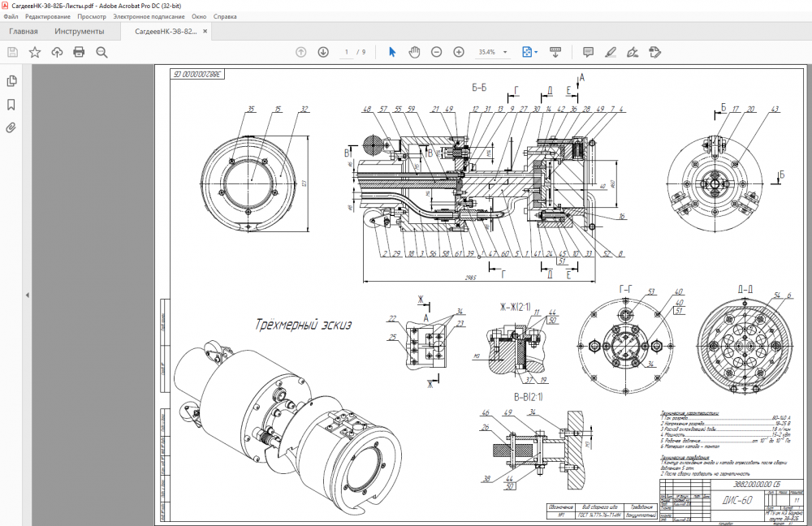
Task: Open the Редактирование menu
Action: [x=49, y=16]
